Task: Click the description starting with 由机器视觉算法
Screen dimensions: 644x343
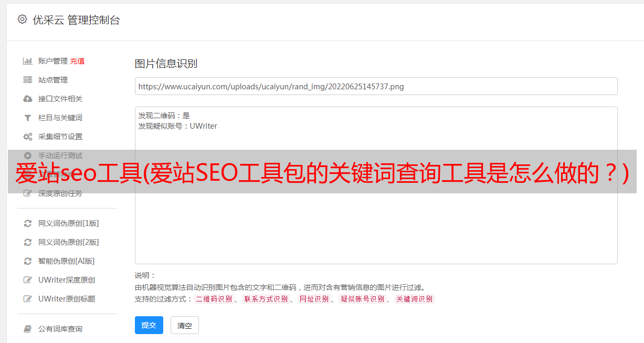Action: pyautogui.click(x=280, y=287)
